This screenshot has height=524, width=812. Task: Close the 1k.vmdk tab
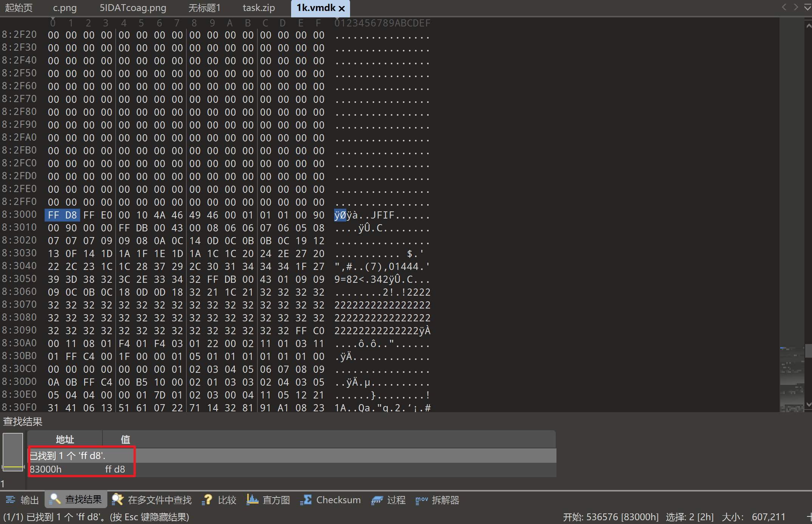point(342,8)
